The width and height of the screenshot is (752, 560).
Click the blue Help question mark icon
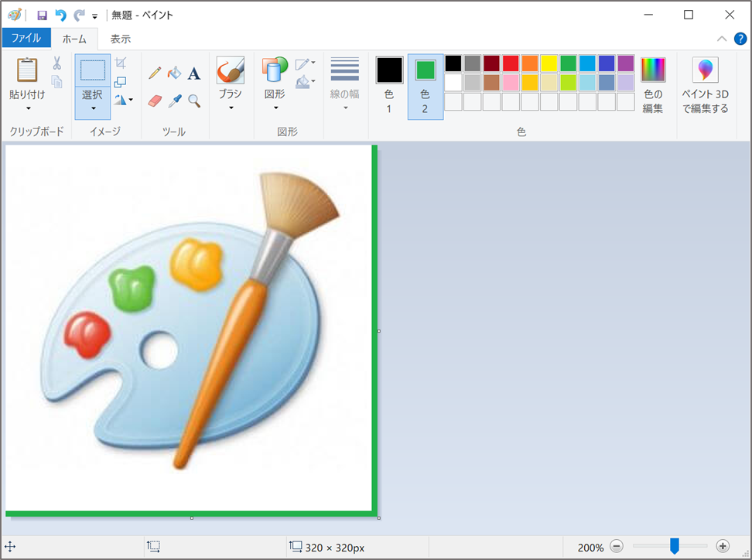(740, 39)
